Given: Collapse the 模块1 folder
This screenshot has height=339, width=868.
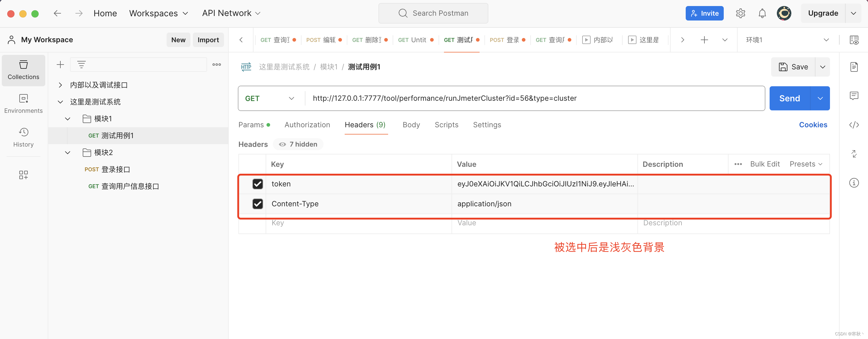Looking at the screenshot, I should [67, 119].
